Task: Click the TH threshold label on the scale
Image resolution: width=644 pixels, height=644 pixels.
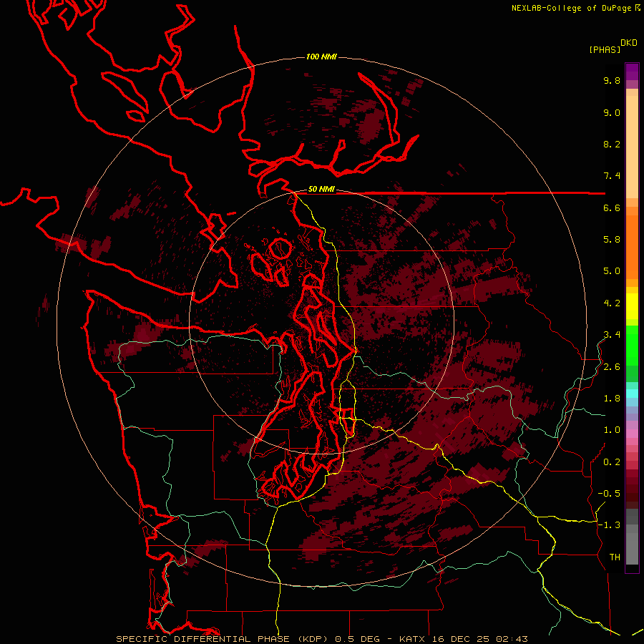Action: 615,557
